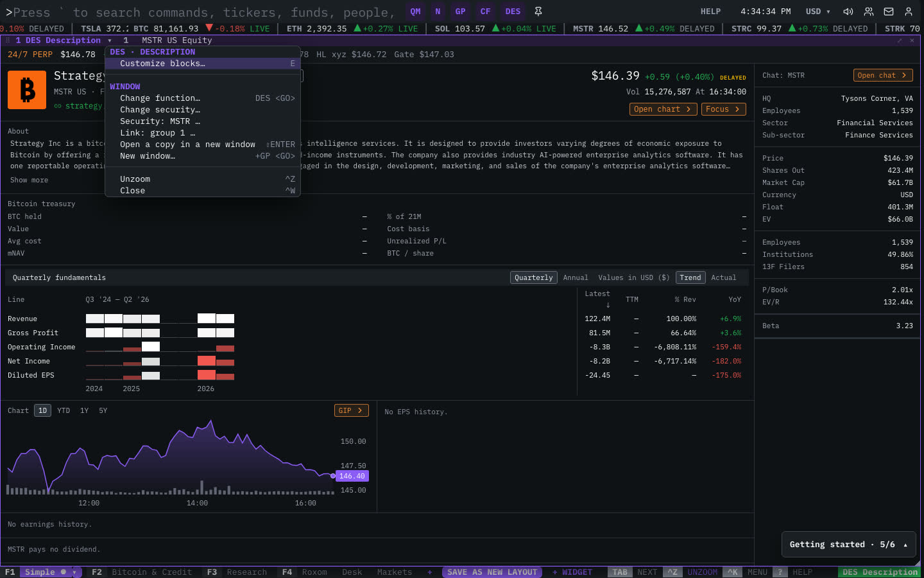Click the orange Bitcoin company logo
Viewport: 924px width, 578px height.
(27, 90)
